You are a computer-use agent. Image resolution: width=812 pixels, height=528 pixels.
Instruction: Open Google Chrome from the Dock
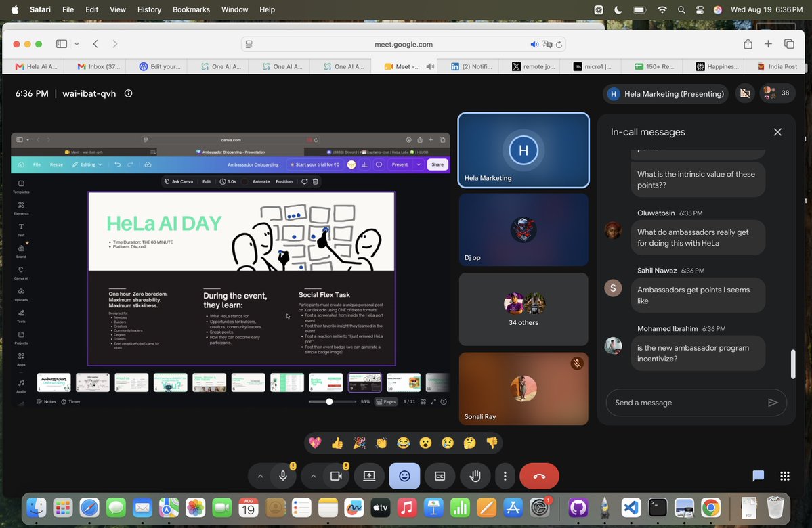point(710,508)
